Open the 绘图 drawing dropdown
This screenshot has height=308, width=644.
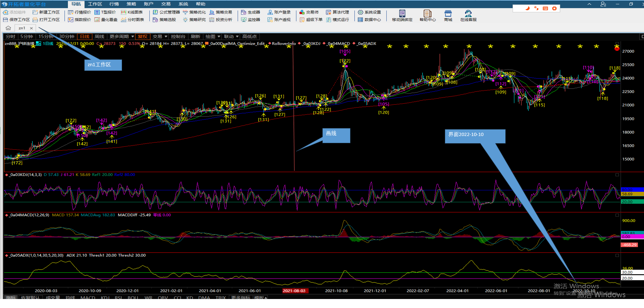coord(213,37)
